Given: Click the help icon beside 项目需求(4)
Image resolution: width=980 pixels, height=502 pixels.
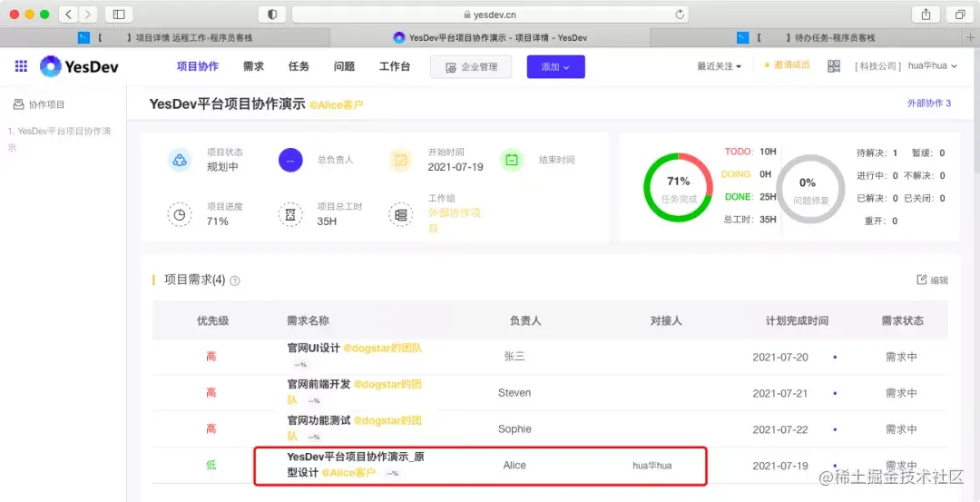Looking at the screenshot, I should pos(235,281).
